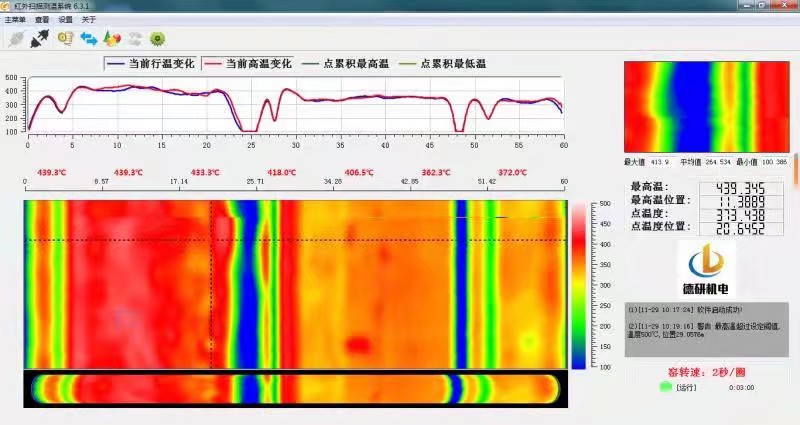800x425 pixels.
Task: Click the green running status indicator
Action: click(666, 387)
